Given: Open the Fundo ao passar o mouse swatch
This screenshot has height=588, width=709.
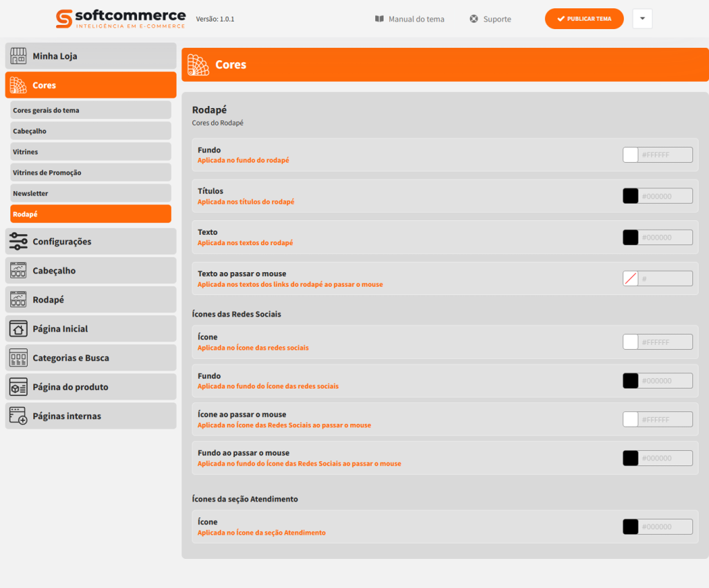Looking at the screenshot, I should coord(630,458).
